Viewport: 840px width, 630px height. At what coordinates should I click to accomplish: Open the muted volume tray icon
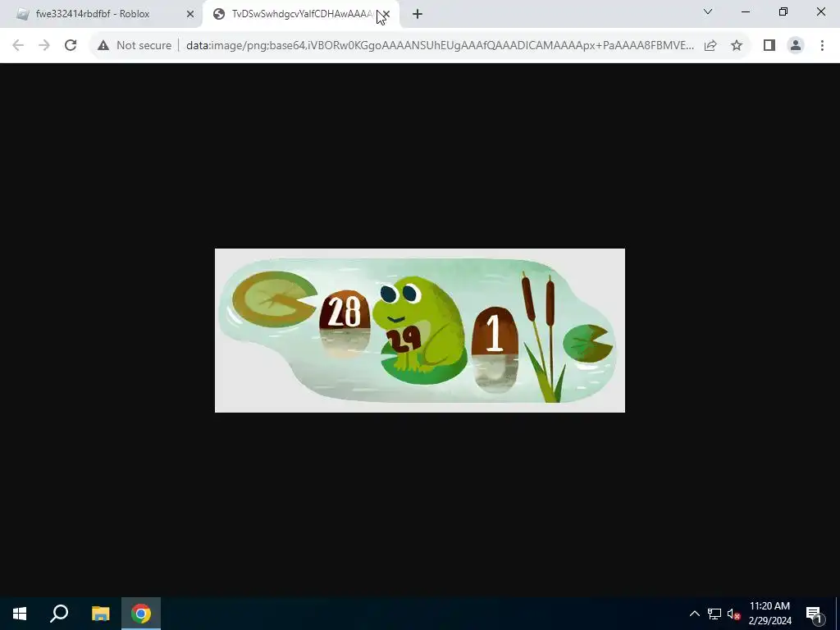733,614
